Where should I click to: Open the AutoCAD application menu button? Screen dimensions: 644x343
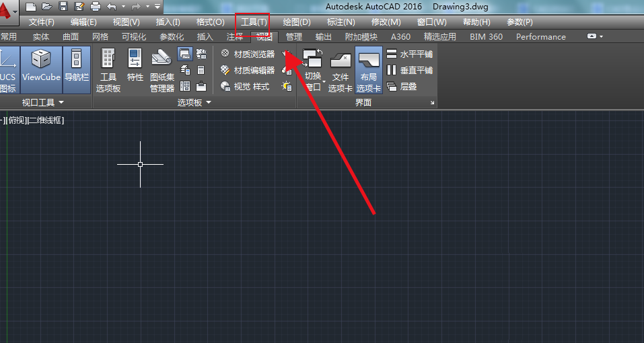coord(7,11)
